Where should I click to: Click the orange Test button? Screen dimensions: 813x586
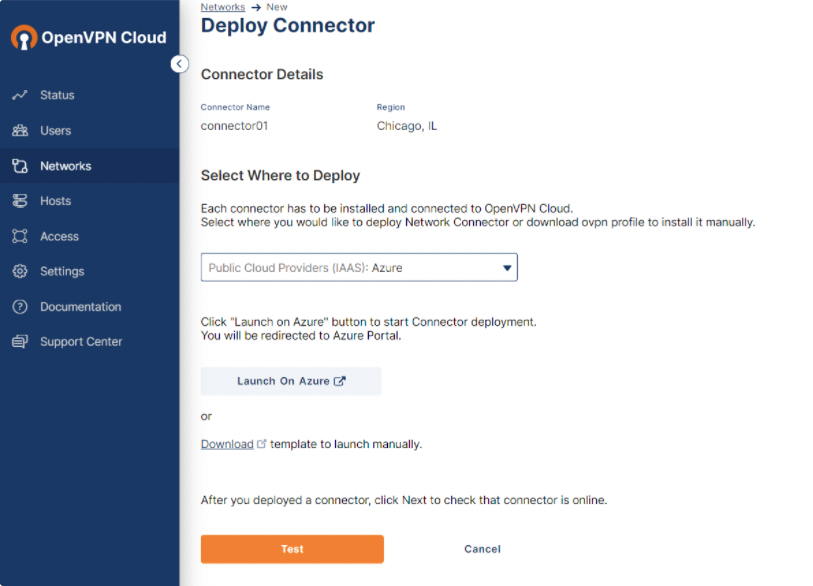click(292, 549)
